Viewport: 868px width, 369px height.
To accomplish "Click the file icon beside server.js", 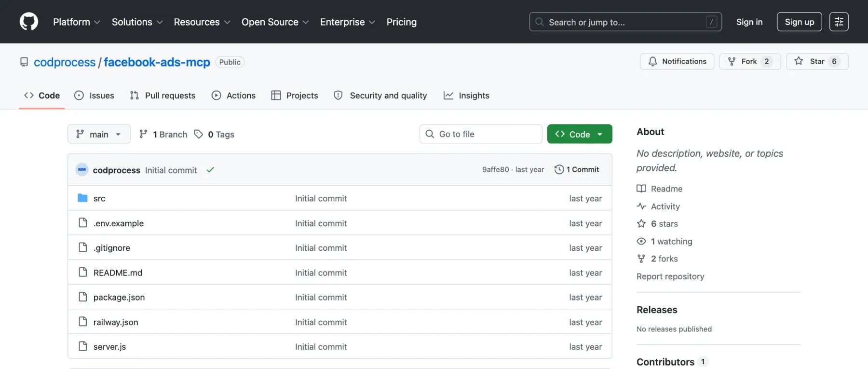I will point(83,346).
